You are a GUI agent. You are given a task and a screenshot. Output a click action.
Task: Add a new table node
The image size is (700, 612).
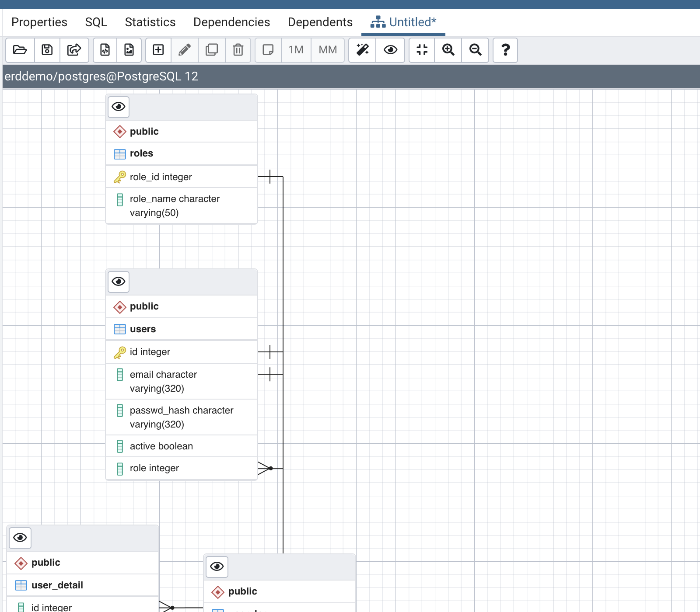158,50
